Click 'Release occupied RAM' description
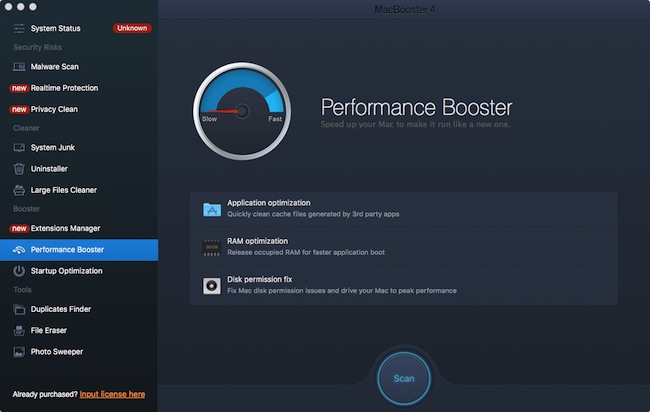 (306, 252)
